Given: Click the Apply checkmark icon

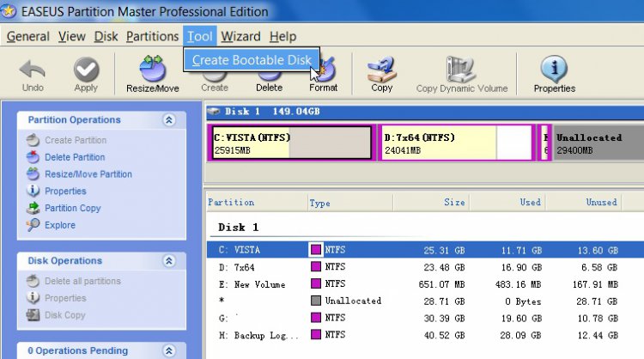Looking at the screenshot, I should (86, 69).
